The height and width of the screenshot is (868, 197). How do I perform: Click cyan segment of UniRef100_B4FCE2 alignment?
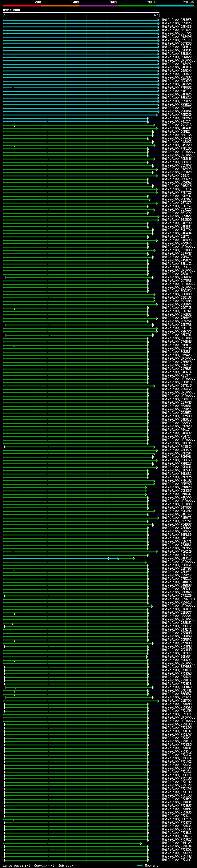coord(61,559)
